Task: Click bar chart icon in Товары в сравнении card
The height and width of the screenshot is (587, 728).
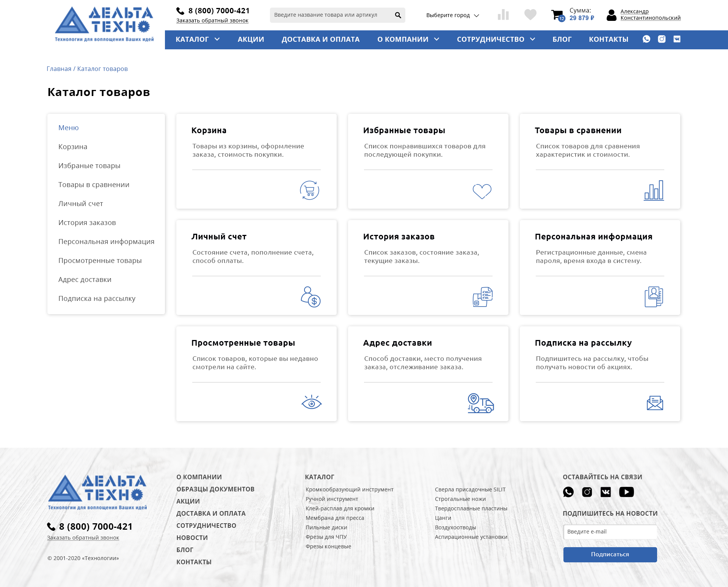Action: coord(654,190)
